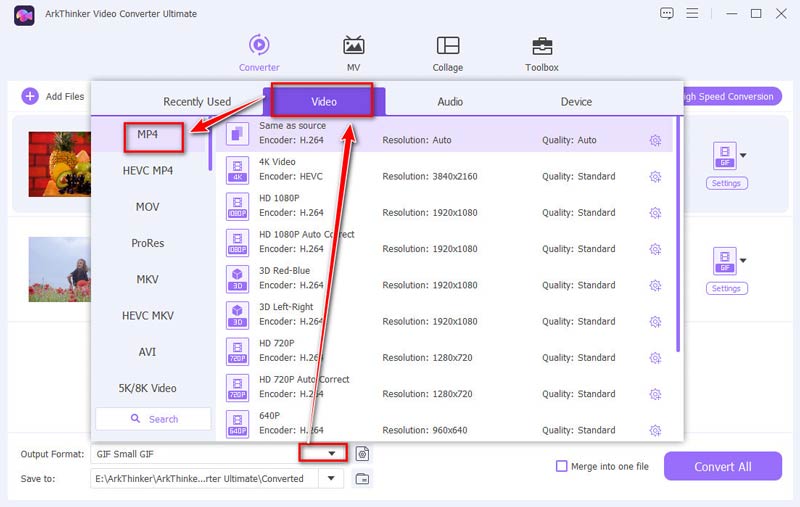Toggle the High Speed Conversion button

(731, 96)
